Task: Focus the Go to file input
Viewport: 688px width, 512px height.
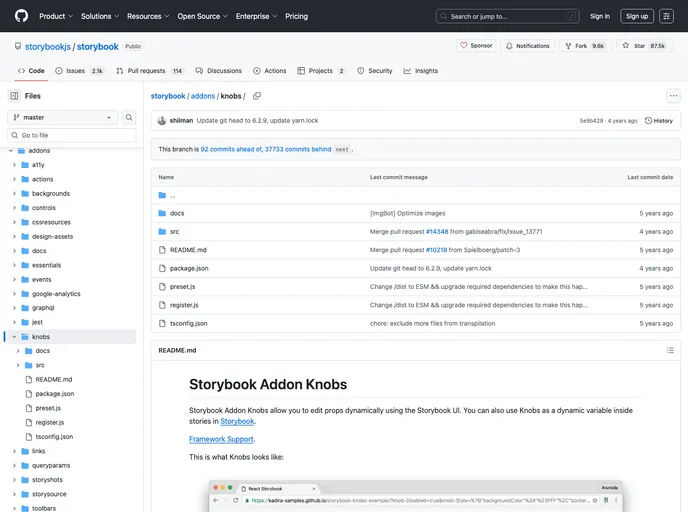Action: [x=72, y=135]
